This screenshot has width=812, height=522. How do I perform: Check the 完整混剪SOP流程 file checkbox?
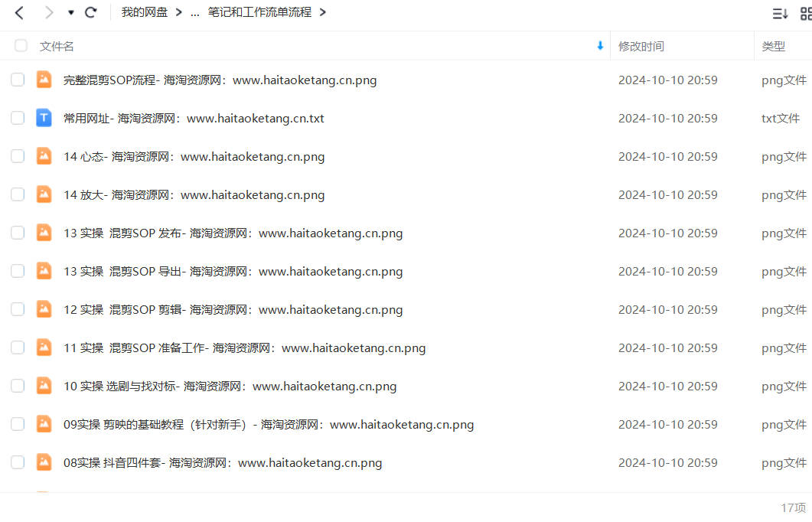tap(18, 80)
